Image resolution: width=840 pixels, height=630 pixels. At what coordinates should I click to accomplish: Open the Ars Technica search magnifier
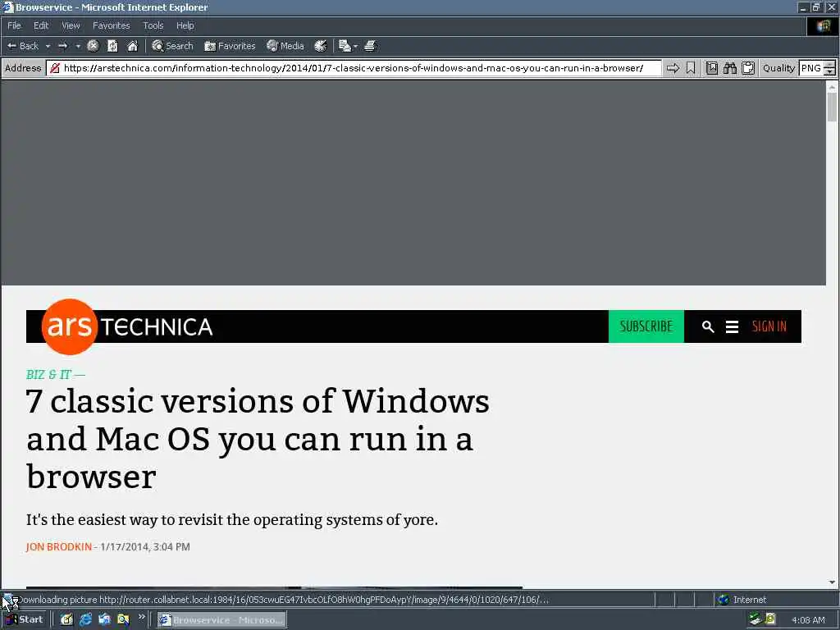[708, 326]
